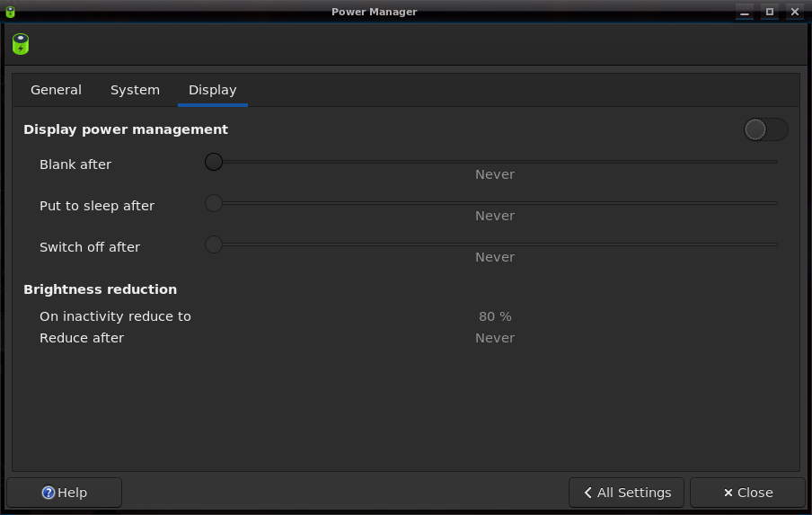Click the Put to sleep after slider handle
812x515 pixels.
coord(214,203)
